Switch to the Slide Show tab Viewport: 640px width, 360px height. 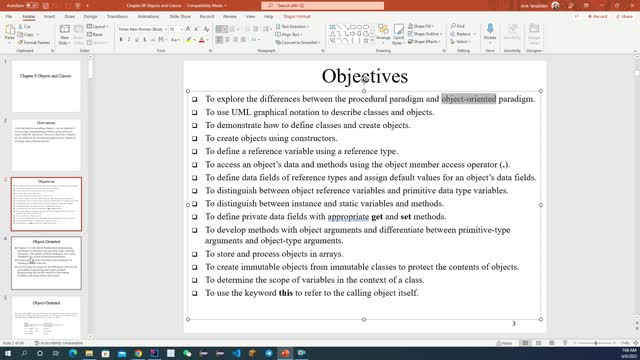point(180,17)
